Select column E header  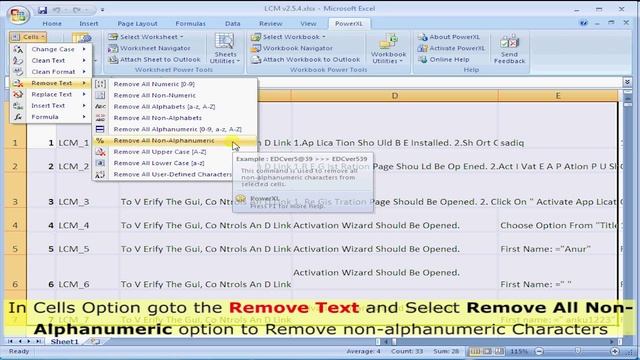pos(558,96)
